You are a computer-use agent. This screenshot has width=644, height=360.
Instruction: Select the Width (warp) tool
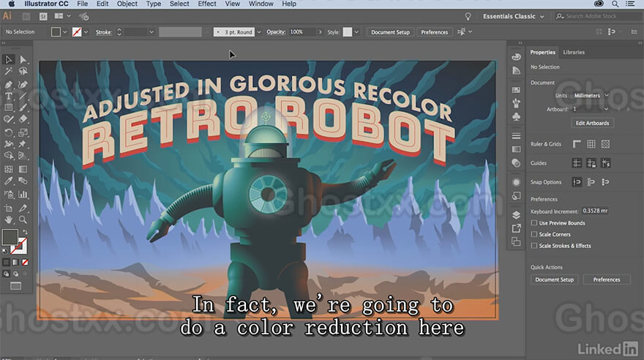click(x=8, y=144)
